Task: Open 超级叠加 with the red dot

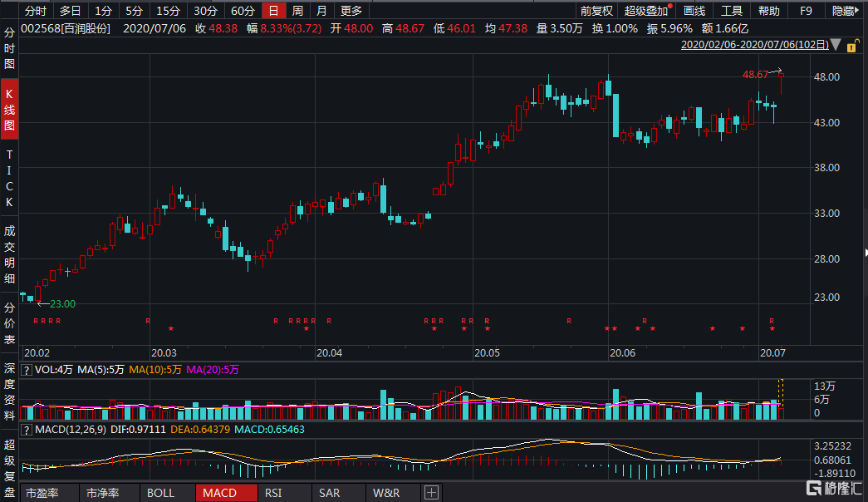Action: pos(645,11)
